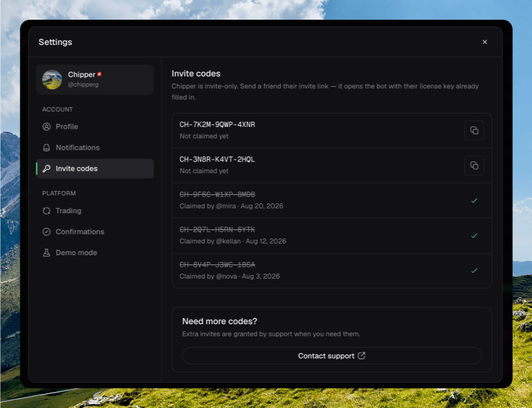Click the PLATFORM section label
The image size is (532, 408).
coord(59,193)
